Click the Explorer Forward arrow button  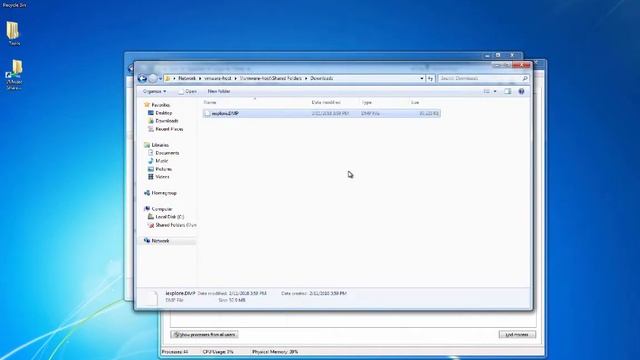click(153, 78)
